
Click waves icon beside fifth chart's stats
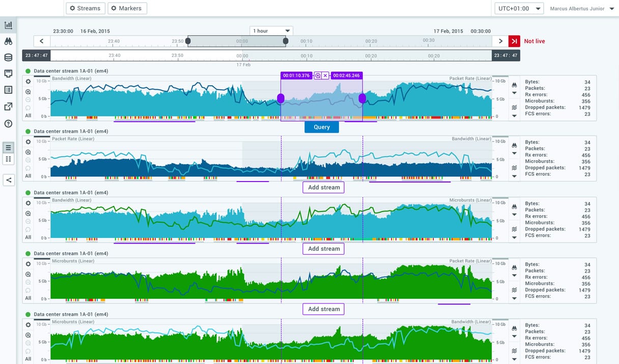(x=514, y=351)
